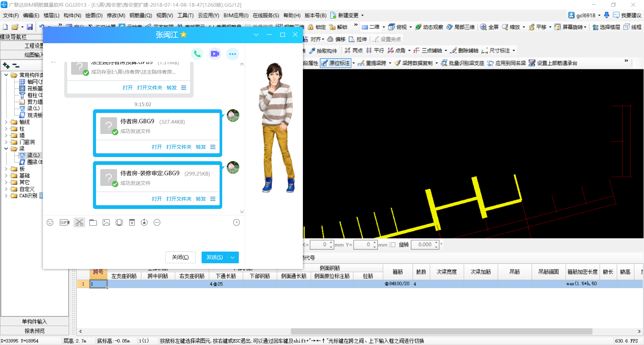Image resolution: width=644 pixels, height=345 pixels.
Task: Open the 缩放 dropdown arrow
Action: pos(524,27)
